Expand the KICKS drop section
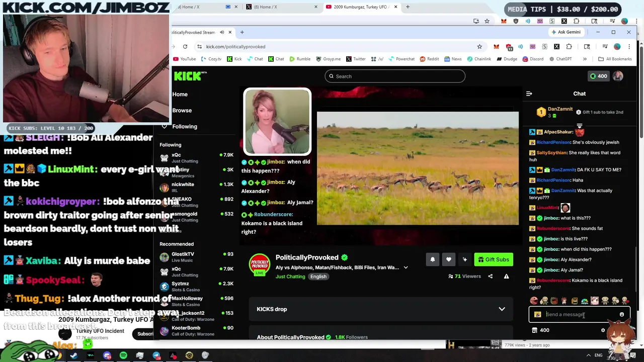Viewport: 644px width, 362px height. 381,309
